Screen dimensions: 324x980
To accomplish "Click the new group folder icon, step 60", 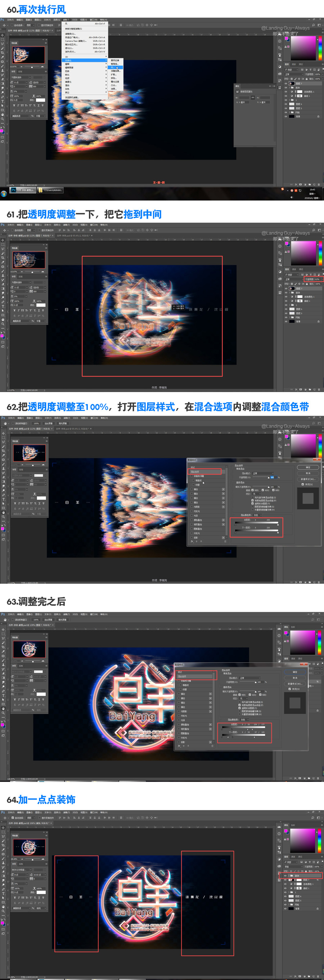I will coord(310,184).
